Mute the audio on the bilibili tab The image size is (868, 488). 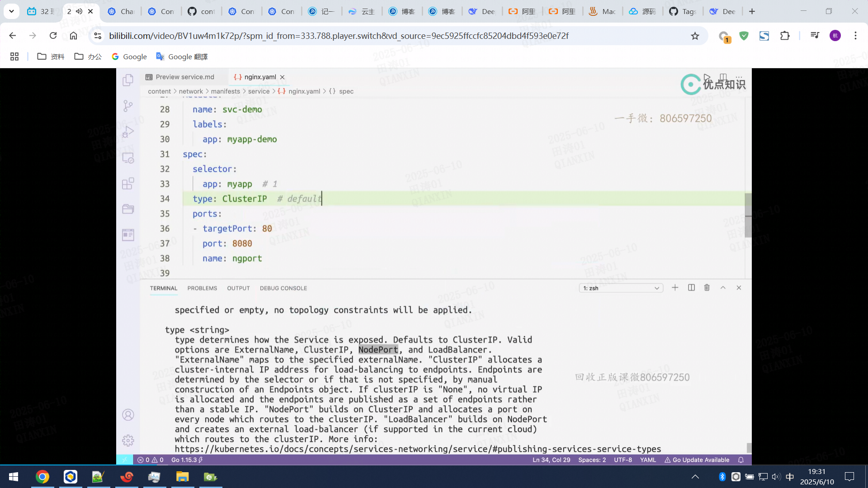79,11
